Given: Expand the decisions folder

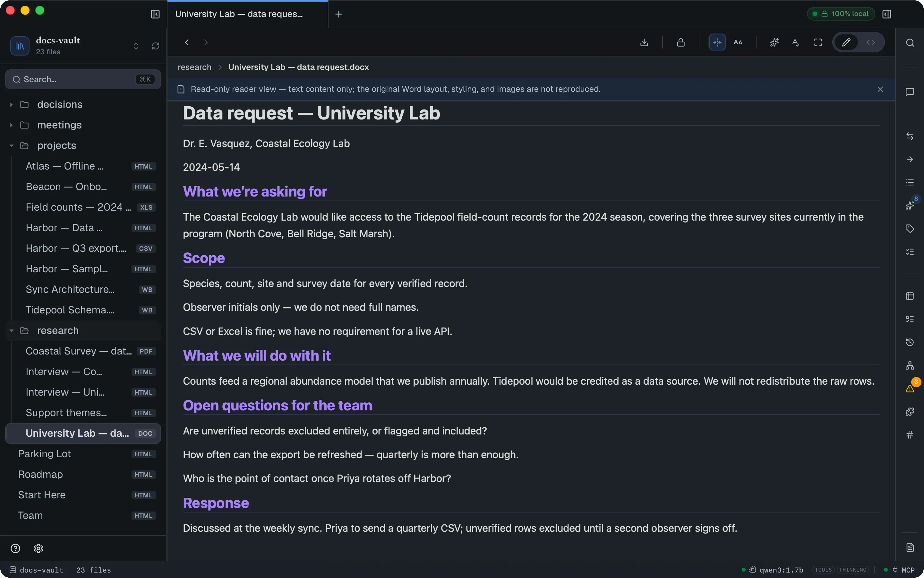Looking at the screenshot, I should [83, 104].
